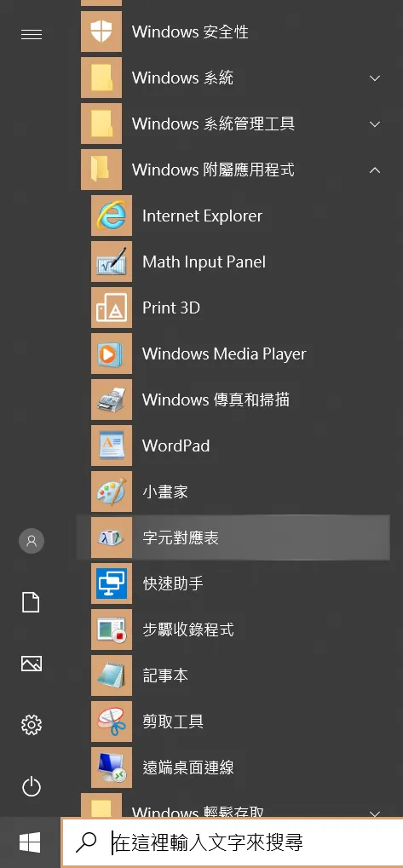This screenshot has width=403, height=868.
Task: Click the Math Input Panel label
Action: (x=204, y=262)
